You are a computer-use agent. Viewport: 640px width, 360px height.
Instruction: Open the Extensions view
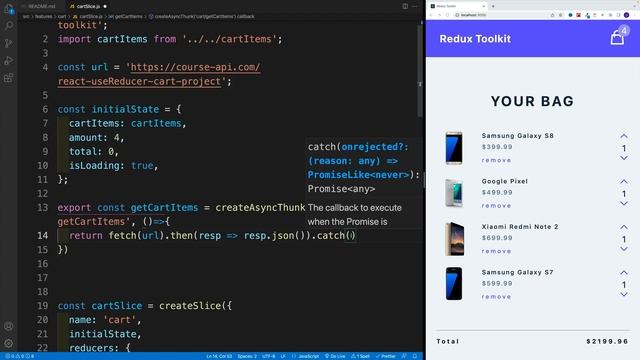tap(9, 78)
